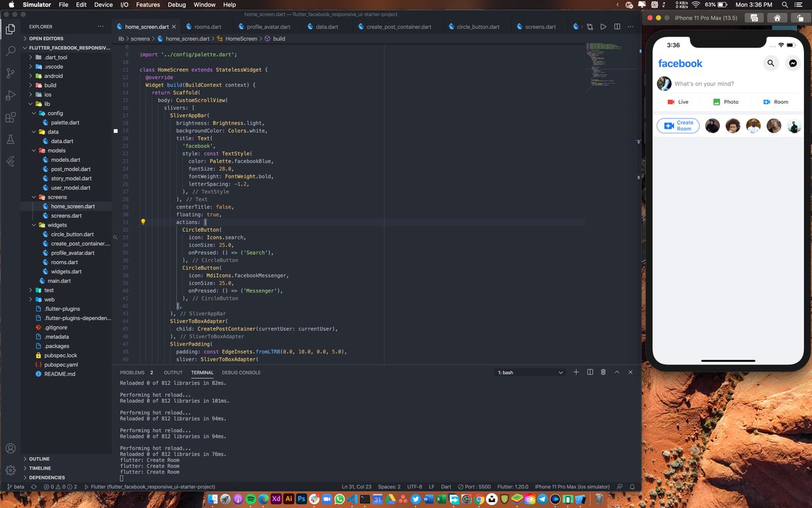Click the feedback icon in status bar

click(x=618, y=486)
